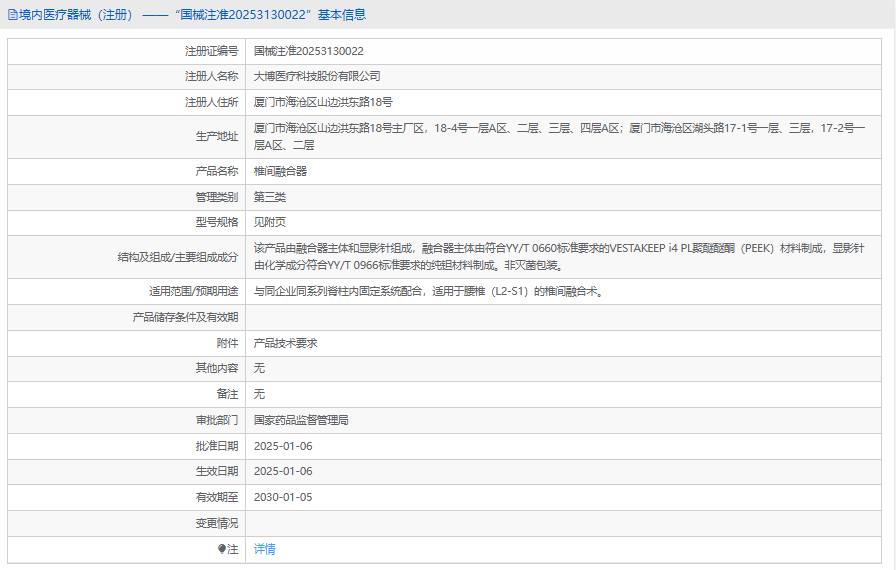Select registration number 国械注准20253130022 in table
The height and width of the screenshot is (570, 896).
pyautogui.click(x=308, y=51)
